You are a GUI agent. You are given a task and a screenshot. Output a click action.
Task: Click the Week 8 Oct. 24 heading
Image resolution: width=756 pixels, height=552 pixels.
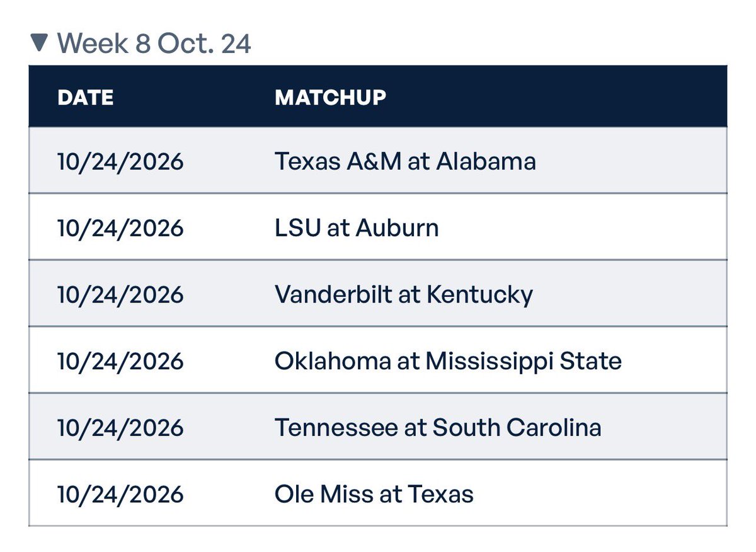[154, 43]
